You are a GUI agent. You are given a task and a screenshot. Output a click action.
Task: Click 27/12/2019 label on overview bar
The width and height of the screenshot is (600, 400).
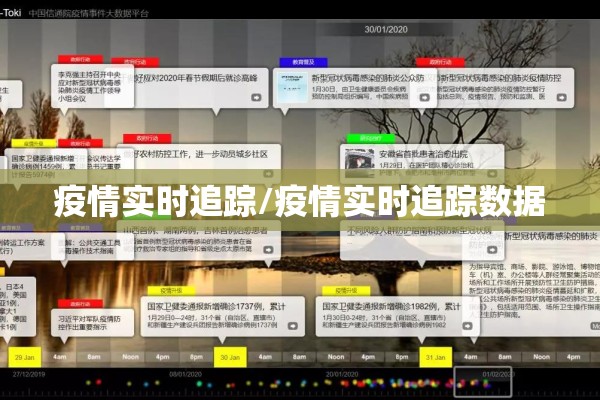coord(29,374)
